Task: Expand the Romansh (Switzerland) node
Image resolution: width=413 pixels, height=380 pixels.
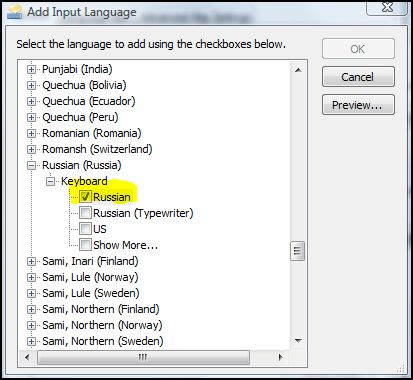Action: point(31,149)
